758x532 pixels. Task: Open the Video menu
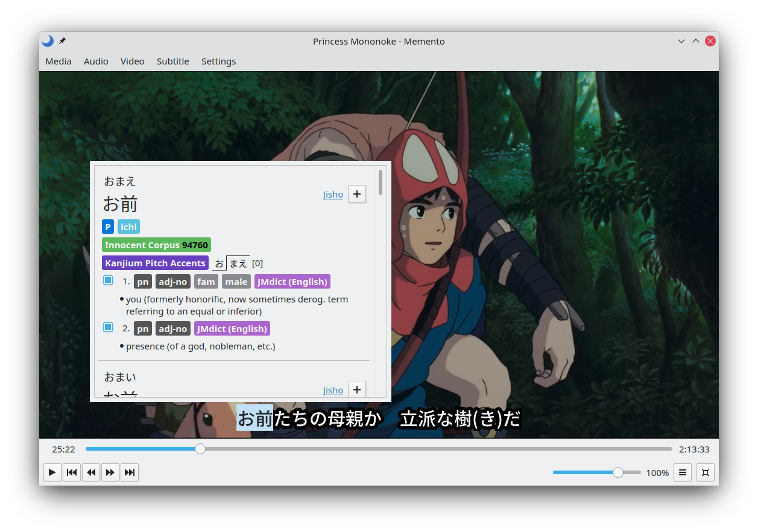132,61
